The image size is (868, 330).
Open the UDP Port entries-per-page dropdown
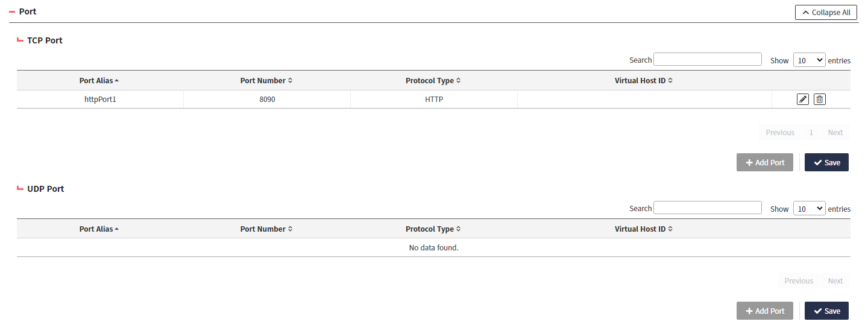tap(809, 208)
